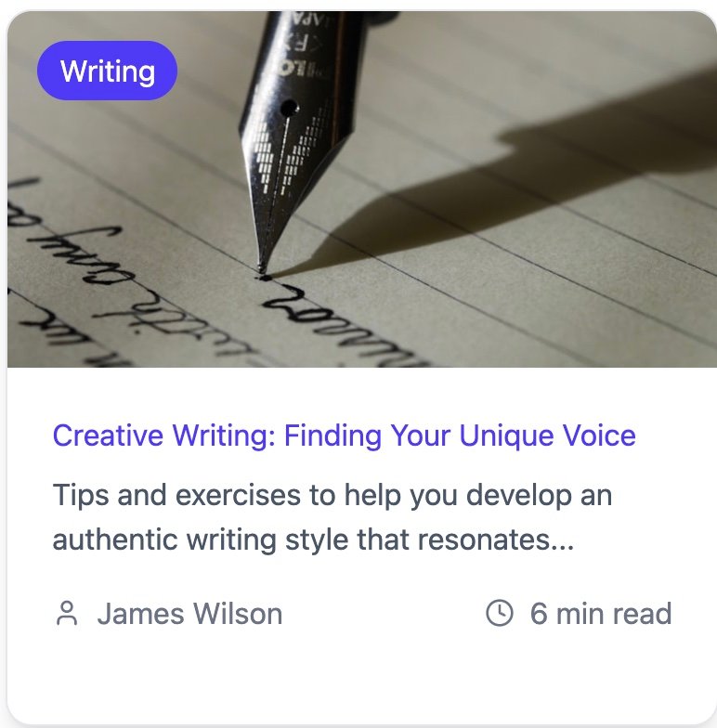Click the words Unique Voice in the title

coord(548,435)
